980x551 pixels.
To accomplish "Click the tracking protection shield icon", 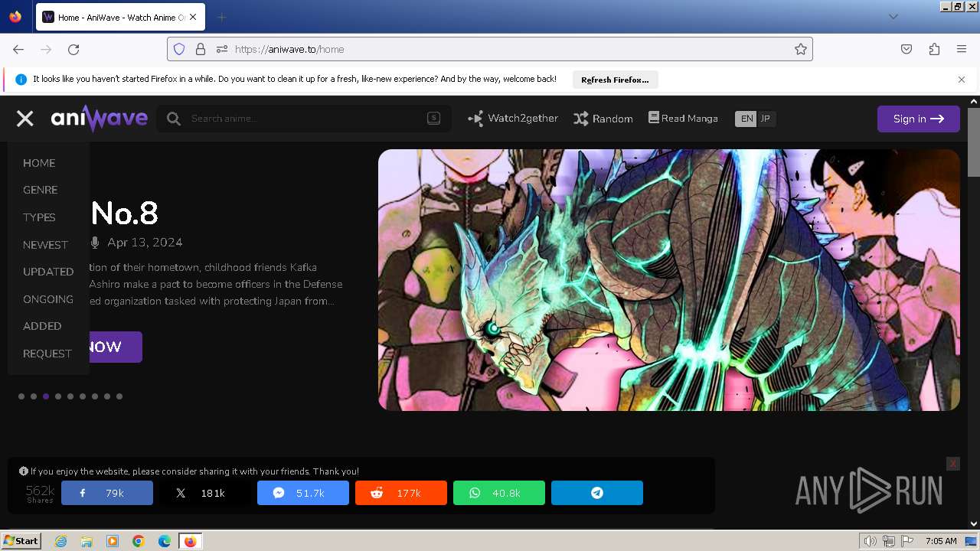I will click(179, 49).
